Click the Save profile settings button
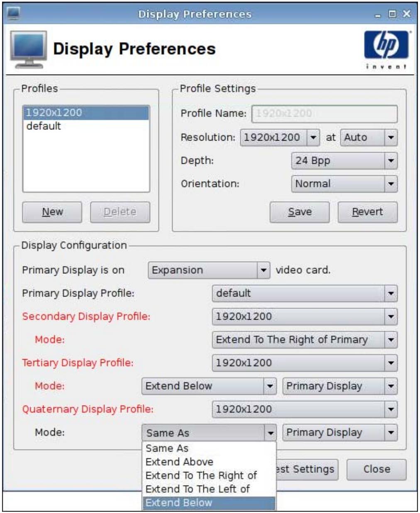The height and width of the screenshot is (513, 420). pyautogui.click(x=300, y=212)
